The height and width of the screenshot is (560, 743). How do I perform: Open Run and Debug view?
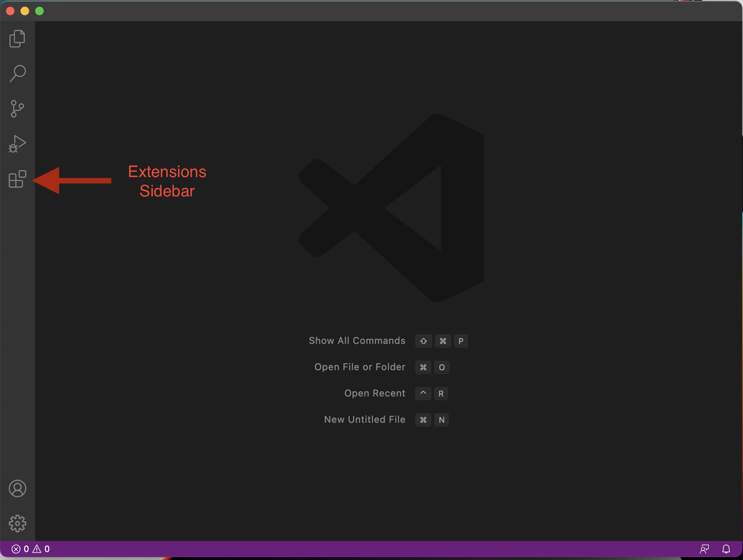click(x=17, y=143)
